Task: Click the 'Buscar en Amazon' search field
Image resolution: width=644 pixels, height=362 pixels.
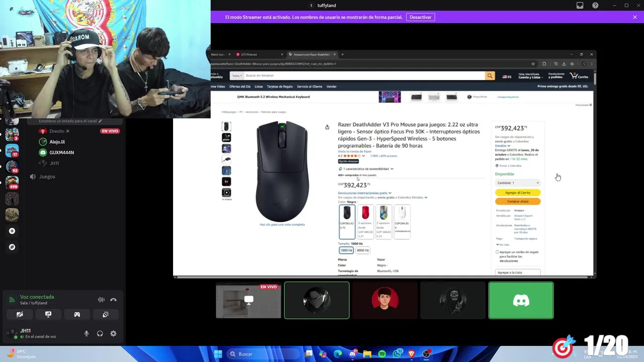Action: pyautogui.click(x=364, y=75)
